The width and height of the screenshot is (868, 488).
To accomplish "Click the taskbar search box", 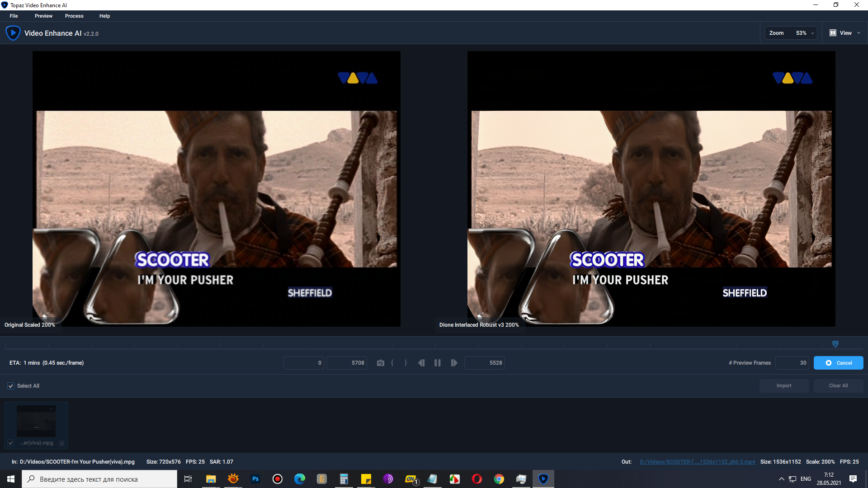I will [x=99, y=479].
